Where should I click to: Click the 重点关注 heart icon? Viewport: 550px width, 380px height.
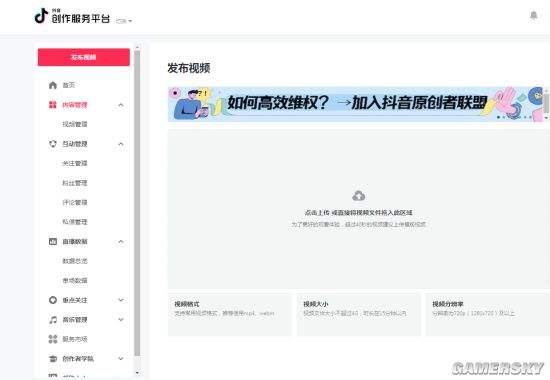pyautogui.click(x=53, y=300)
